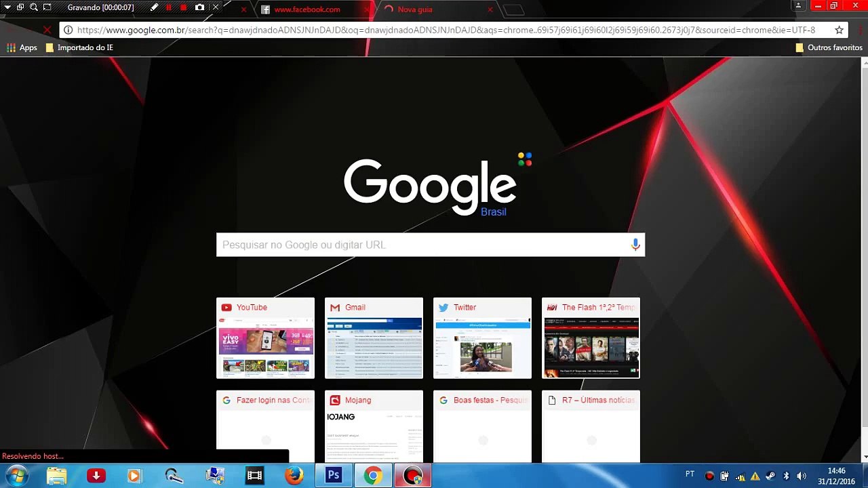The image size is (868, 488).
Task: Click the PT language indicator
Action: pos(690,474)
